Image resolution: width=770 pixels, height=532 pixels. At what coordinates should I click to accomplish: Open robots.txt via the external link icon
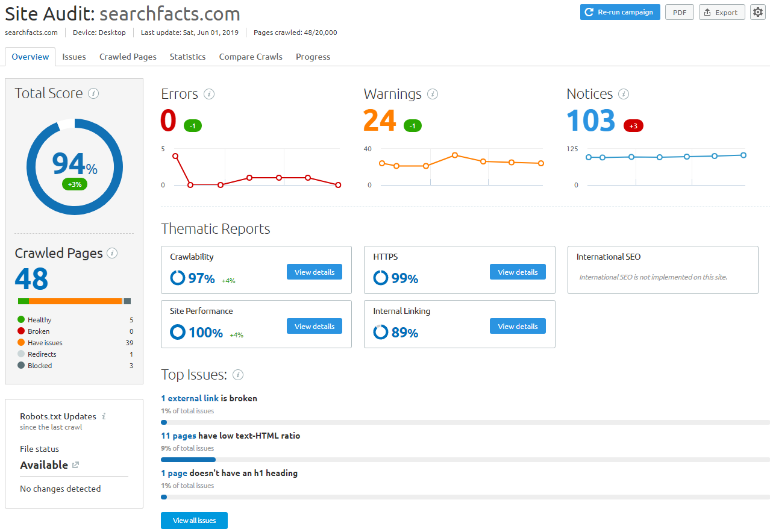[75, 465]
